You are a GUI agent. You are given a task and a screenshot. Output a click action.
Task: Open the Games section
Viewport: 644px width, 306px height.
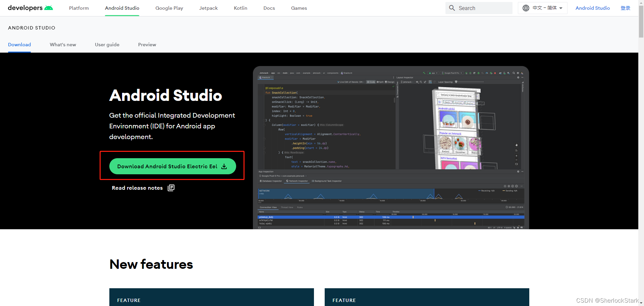(x=299, y=8)
